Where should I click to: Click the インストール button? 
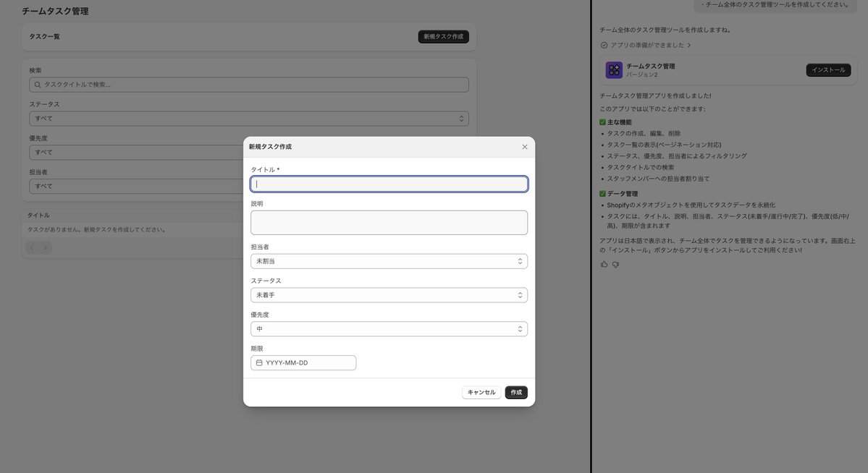pyautogui.click(x=828, y=69)
